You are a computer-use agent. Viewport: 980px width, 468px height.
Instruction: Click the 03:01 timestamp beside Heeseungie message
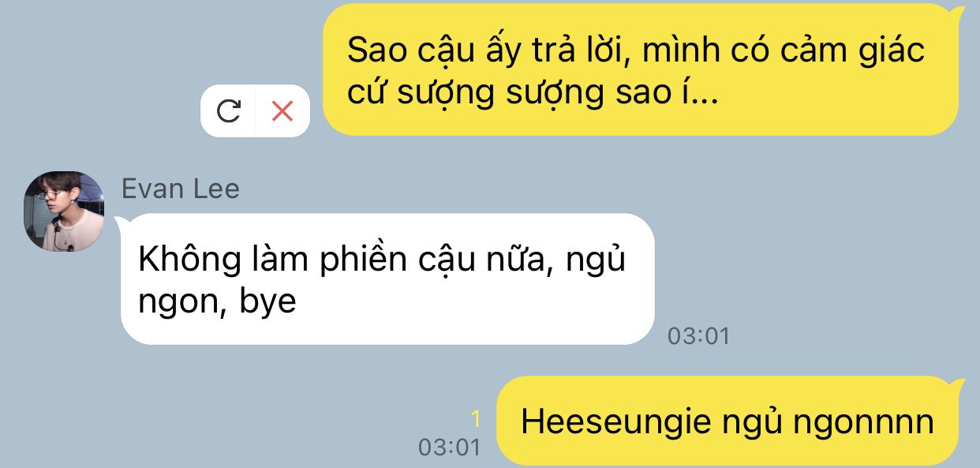tap(449, 447)
